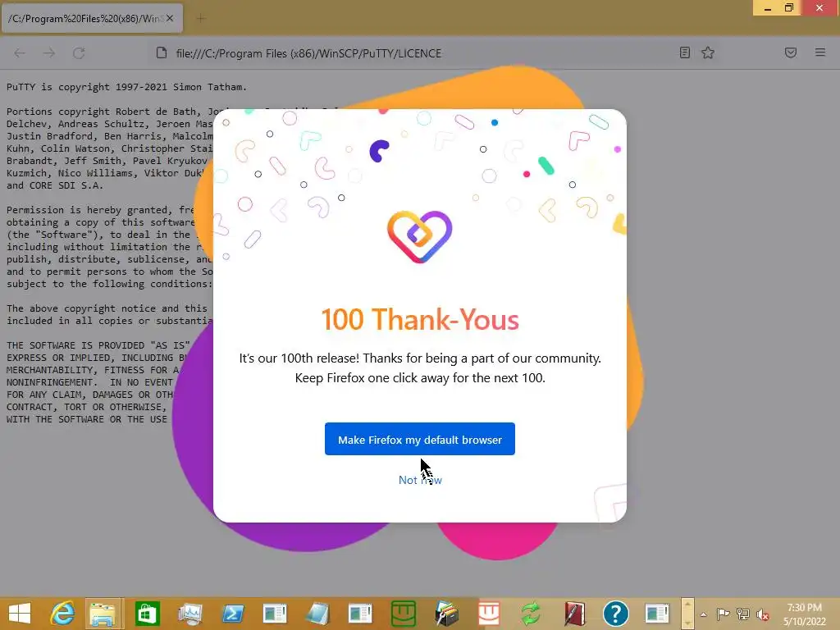Open File Explorer from taskbar
The image size is (840, 630).
click(x=103, y=614)
